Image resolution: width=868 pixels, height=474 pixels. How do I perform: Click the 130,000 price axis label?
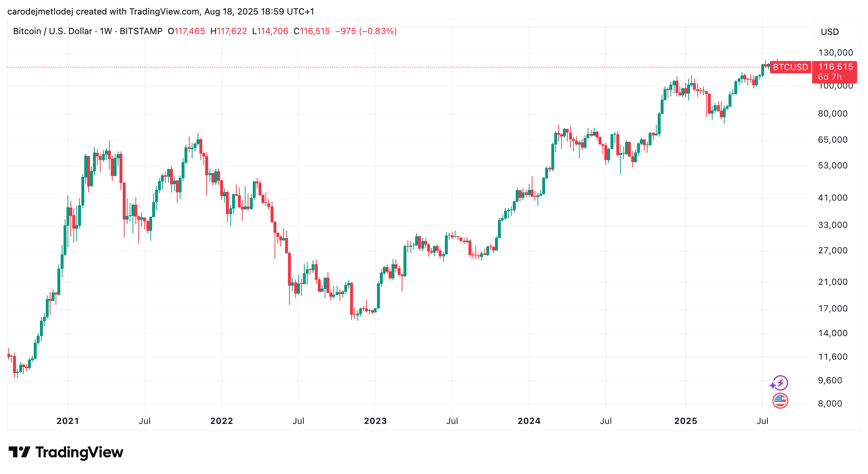pyautogui.click(x=835, y=53)
